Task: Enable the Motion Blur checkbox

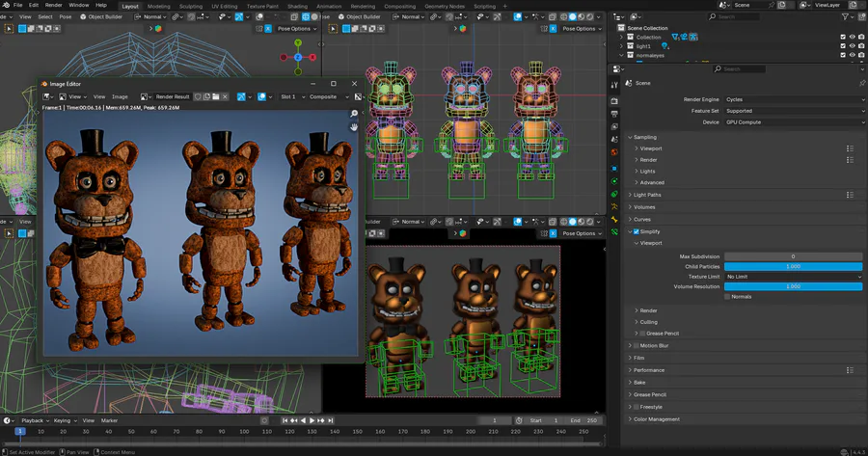Action: point(637,346)
